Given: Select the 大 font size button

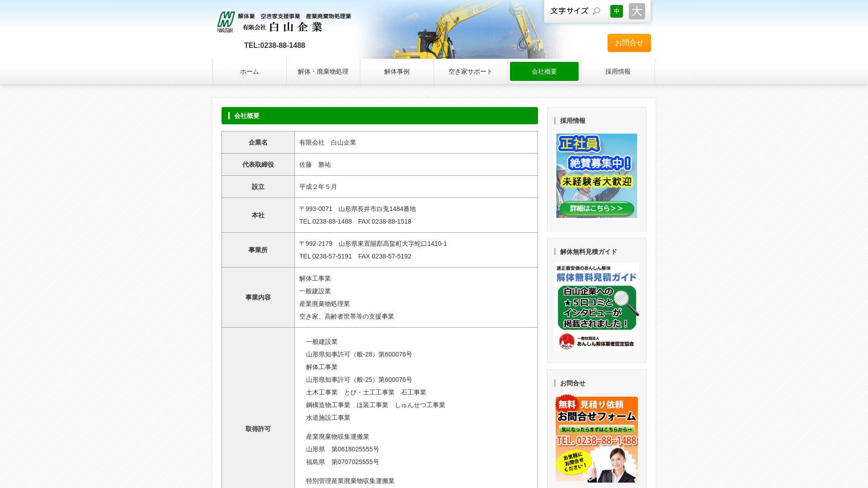Looking at the screenshot, I should click(x=637, y=11).
